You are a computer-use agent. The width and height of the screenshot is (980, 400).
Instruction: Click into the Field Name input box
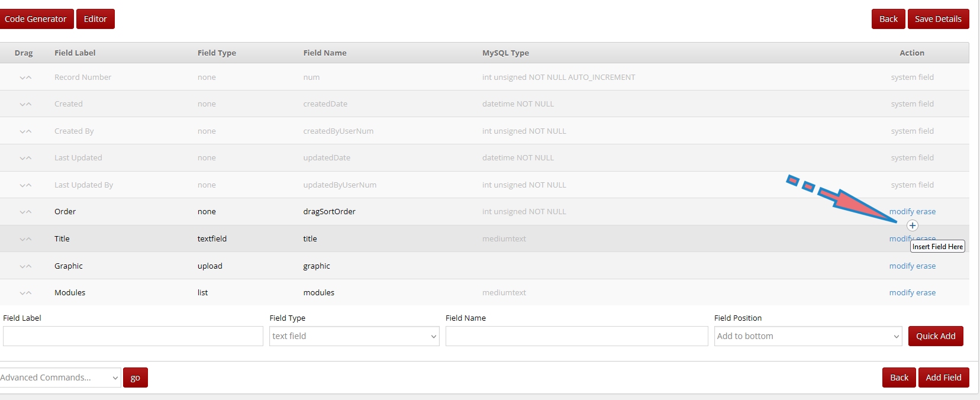pyautogui.click(x=576, y=336)
